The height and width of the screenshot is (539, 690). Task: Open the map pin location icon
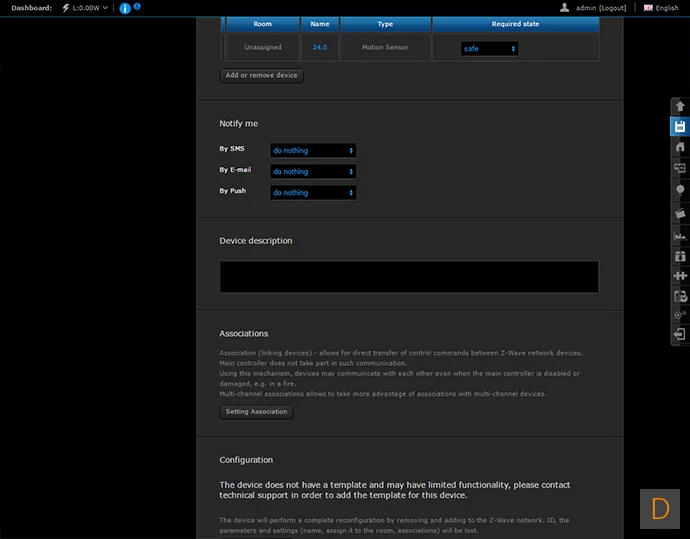680,190
